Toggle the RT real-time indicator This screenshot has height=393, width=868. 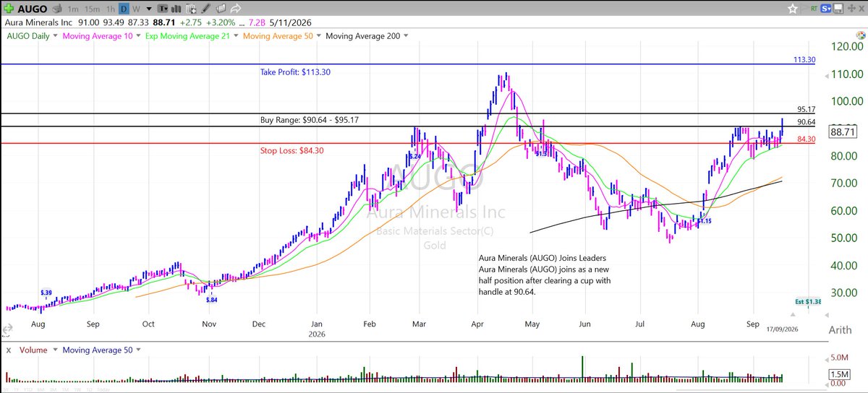click(x=814, y=9)
